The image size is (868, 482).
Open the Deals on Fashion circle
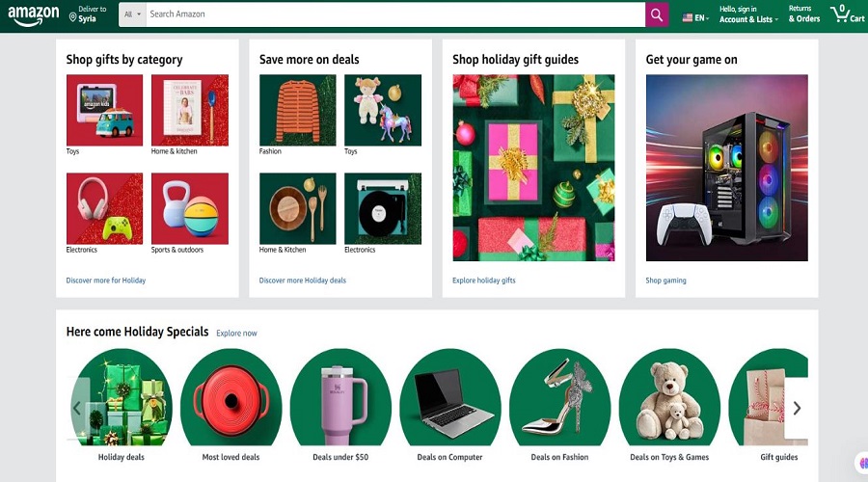pos(559,397)
